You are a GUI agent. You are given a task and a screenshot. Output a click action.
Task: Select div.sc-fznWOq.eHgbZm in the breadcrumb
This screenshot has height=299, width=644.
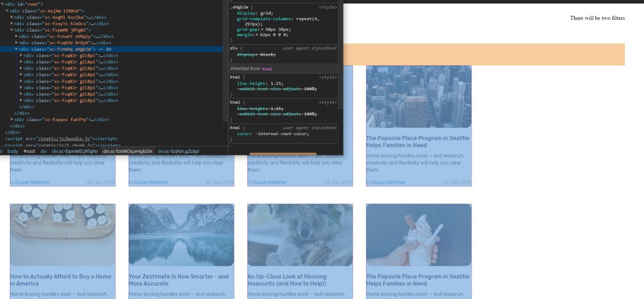click(128, 151)
